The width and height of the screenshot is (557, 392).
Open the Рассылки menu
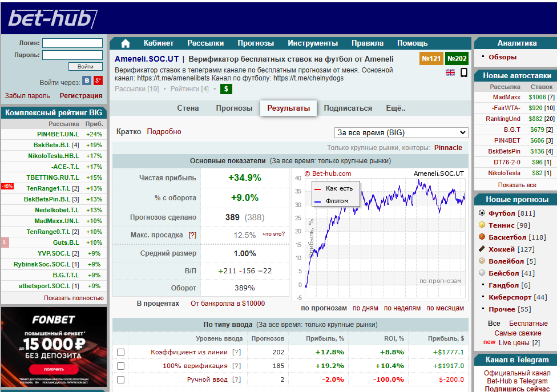pos(205,43)
